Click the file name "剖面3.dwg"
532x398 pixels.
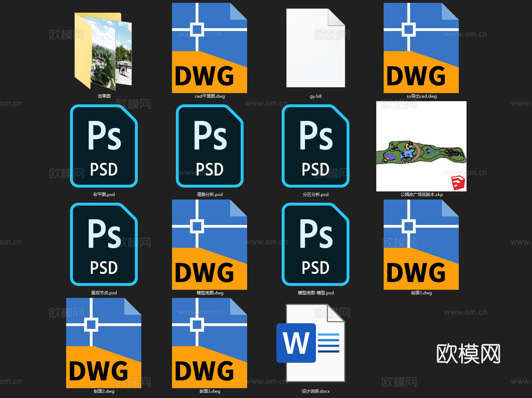[x=210, y=391]
